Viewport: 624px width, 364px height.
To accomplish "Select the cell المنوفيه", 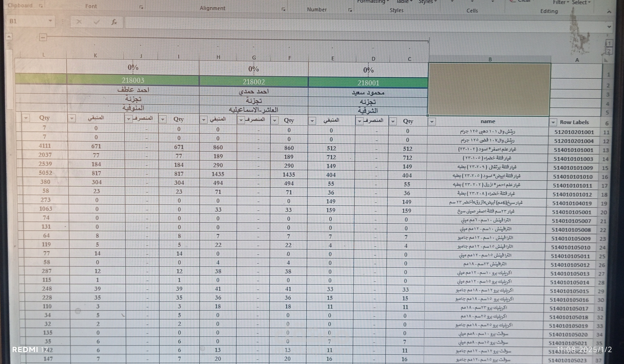I will coord(133,108).
